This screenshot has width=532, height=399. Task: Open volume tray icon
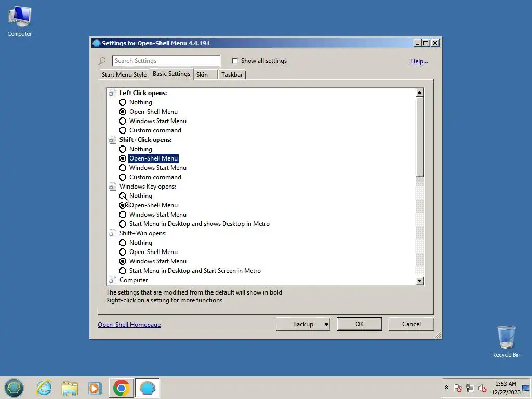point(482,388)
